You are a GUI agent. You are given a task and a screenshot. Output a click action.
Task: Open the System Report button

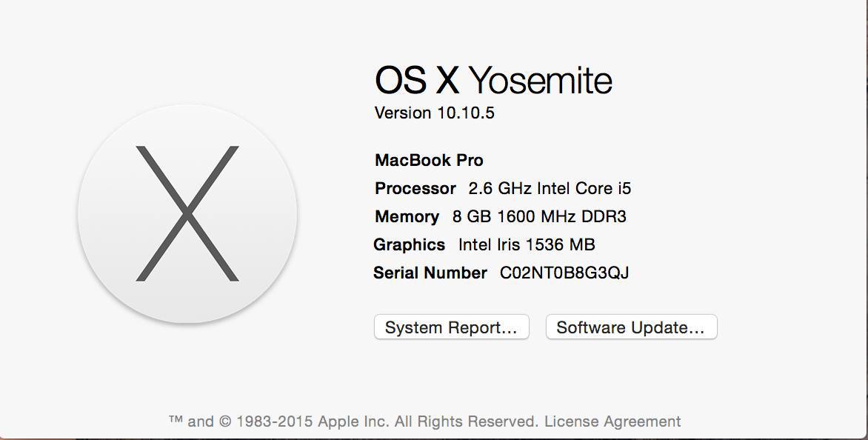(x=452, y=327)
